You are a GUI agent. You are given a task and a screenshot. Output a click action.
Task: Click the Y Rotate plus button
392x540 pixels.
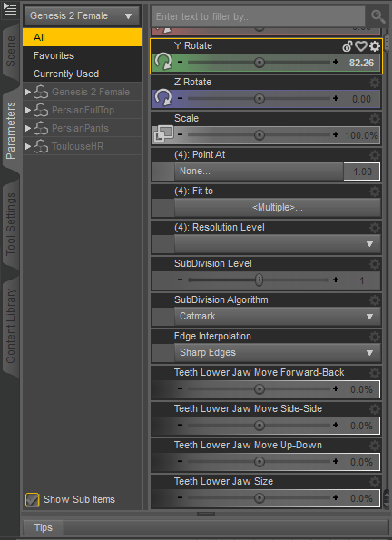click(x=336, y=62)
